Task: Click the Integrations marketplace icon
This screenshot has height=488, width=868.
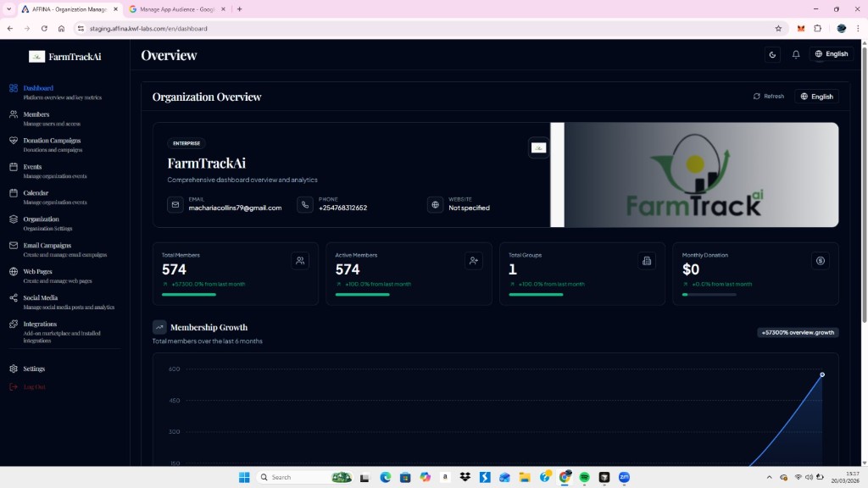Action: point(13,324)
